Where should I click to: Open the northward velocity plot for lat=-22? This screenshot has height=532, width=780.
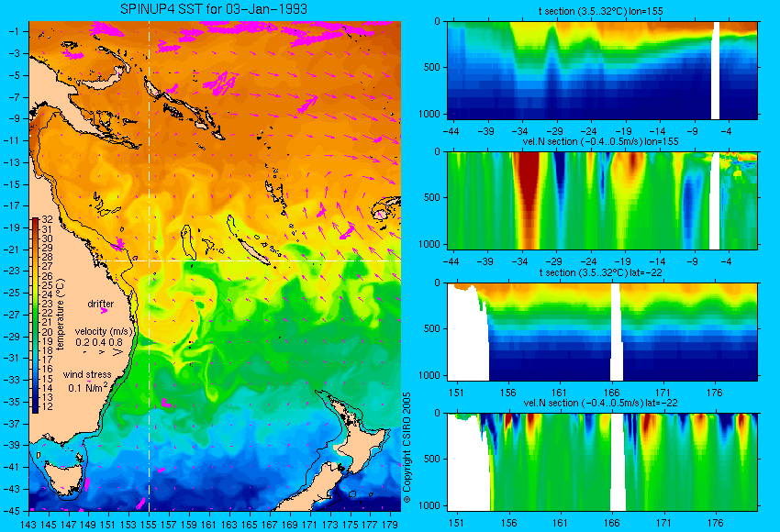coord(602,462)
